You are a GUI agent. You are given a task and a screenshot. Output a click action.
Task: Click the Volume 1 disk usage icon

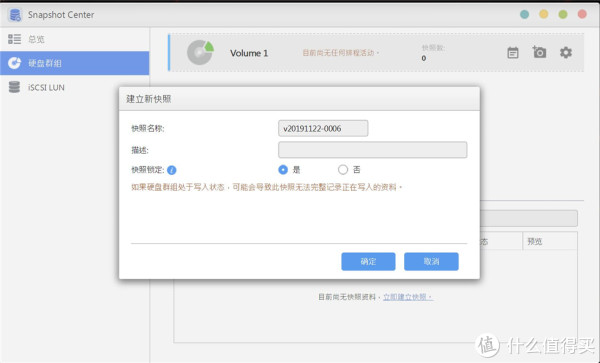click(x=200, y=52)
